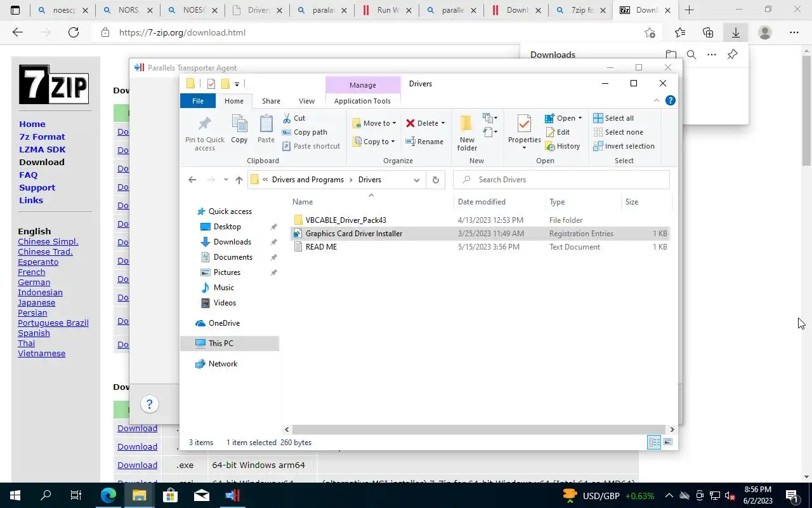This screenshot has height=508, width=812.
Task: Open Customize Quick Access Toolbar dropdown
Action: pos(237,84)
